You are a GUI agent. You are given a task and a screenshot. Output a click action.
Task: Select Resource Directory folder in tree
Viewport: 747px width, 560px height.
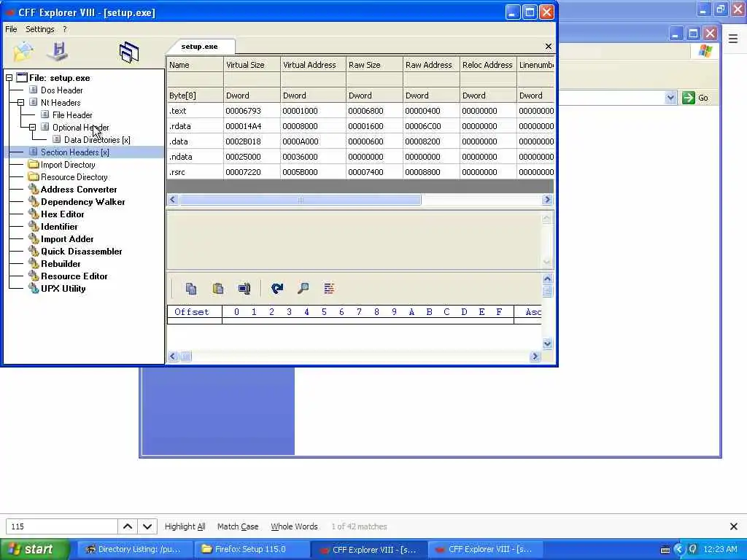tap(74, 177)
